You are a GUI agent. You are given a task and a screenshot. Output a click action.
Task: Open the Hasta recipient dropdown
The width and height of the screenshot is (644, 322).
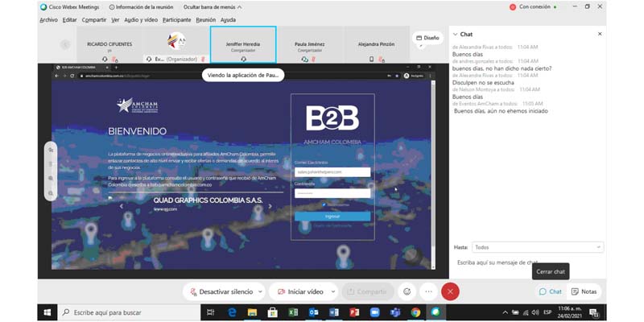(538, 247)
